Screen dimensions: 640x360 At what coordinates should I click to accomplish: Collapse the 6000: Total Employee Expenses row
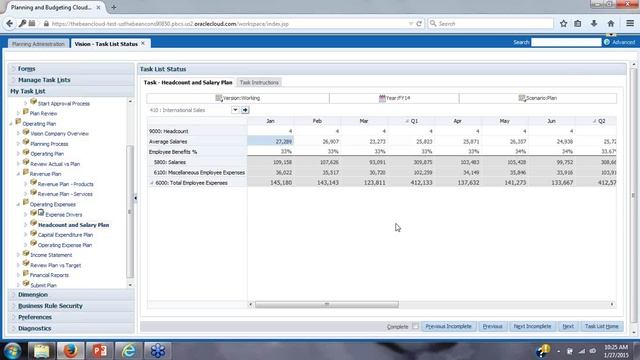pyautogui.click(x=151, y=183)
